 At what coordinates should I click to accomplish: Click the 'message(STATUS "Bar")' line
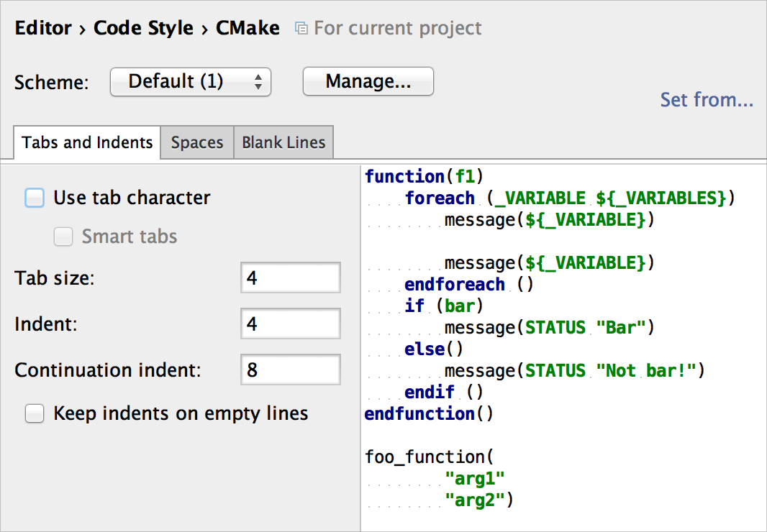pos(549,328)
